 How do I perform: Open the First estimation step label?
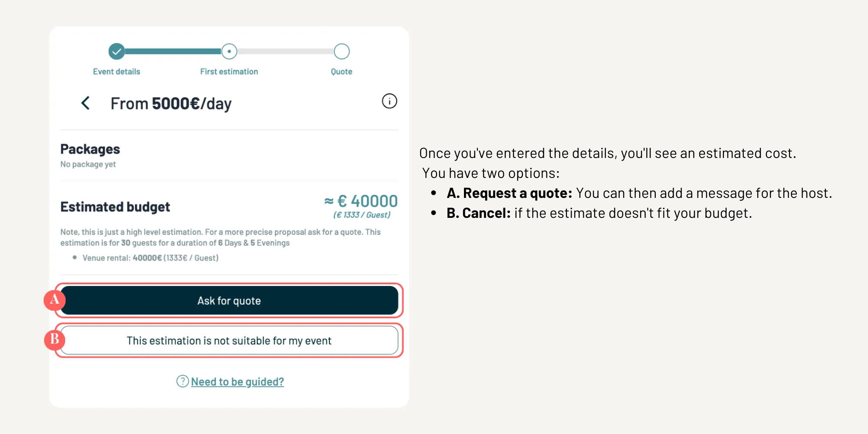[229, 72]
